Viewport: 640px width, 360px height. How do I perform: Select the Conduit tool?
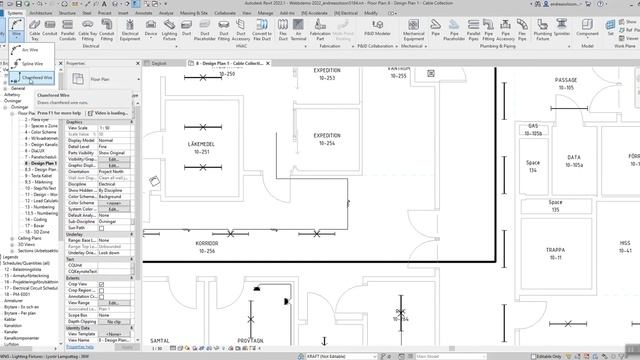tap(50, 28)
